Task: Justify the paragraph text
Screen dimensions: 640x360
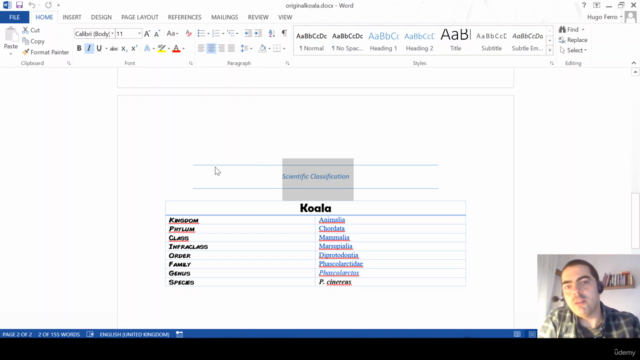Action: click(x=231, y=49)
